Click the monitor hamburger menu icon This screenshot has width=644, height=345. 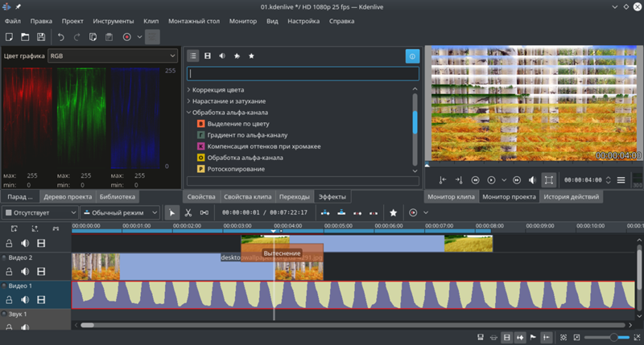[x=621, y=180]
